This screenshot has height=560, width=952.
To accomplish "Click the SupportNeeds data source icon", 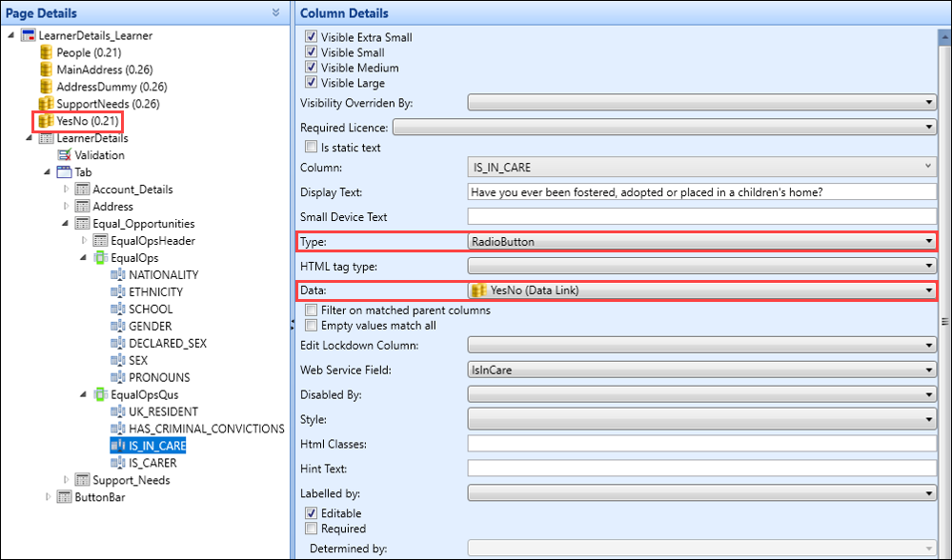I will pyautogui.click(x=46, y=103).
